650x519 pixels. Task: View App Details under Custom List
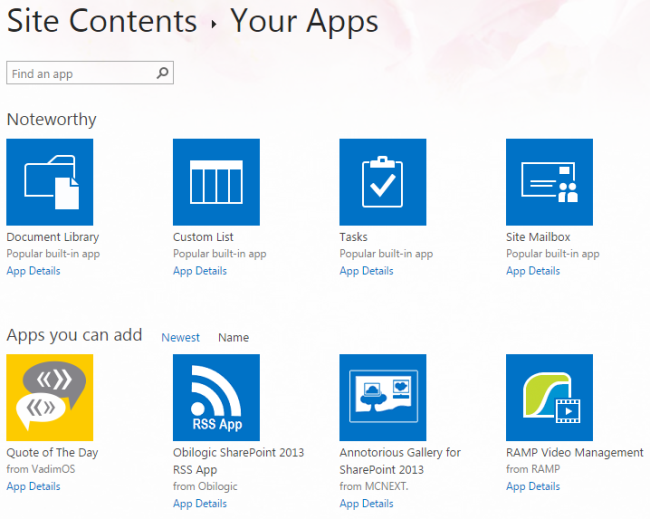[200, 271]
